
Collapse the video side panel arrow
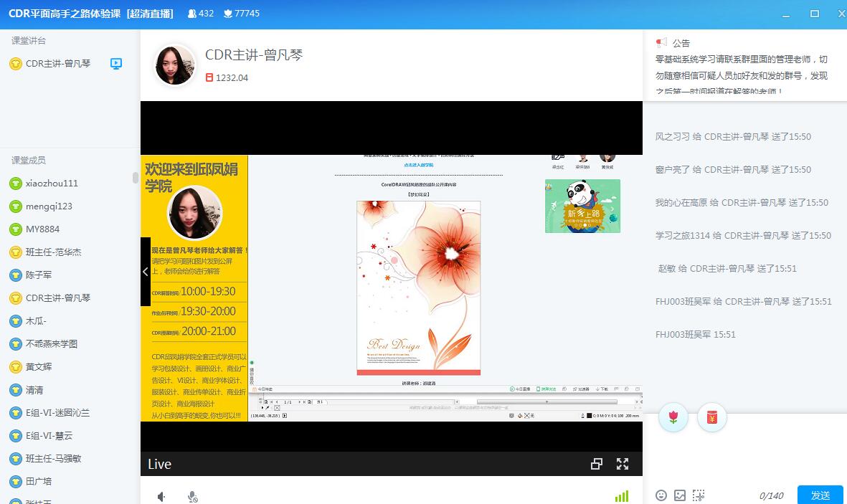coord(146,272)
